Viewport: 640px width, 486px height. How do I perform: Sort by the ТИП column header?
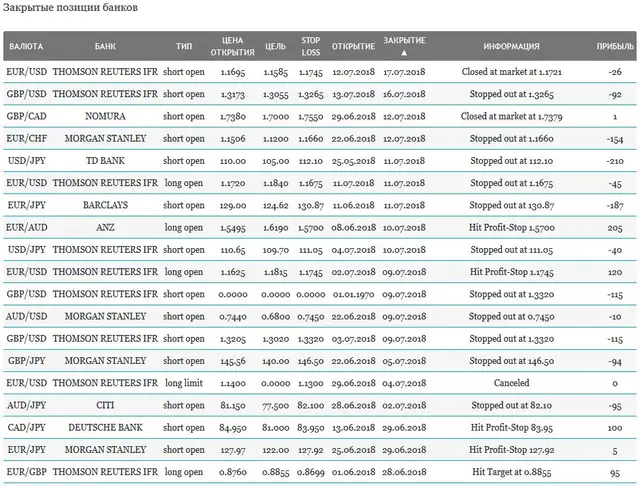(x=184, y=46)
